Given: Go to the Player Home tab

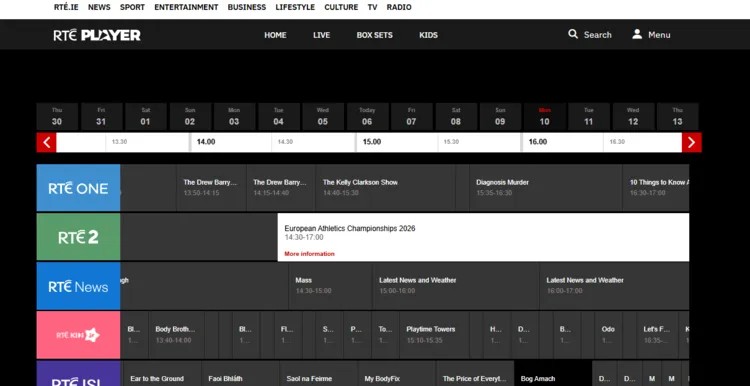Looking at the screenshot, I should click(276, 35).
